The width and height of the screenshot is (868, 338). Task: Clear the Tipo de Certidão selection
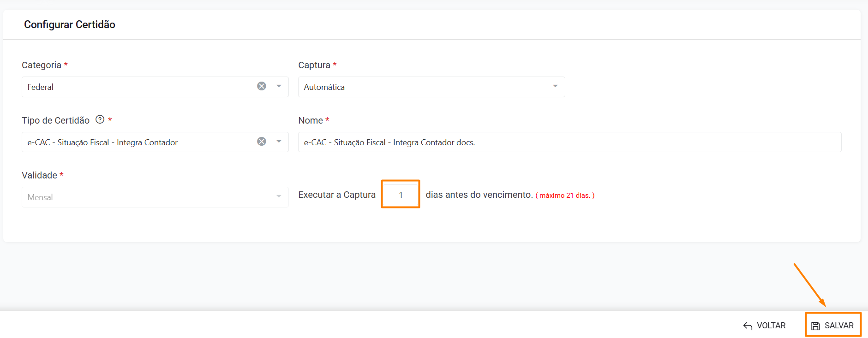(262, 142)
